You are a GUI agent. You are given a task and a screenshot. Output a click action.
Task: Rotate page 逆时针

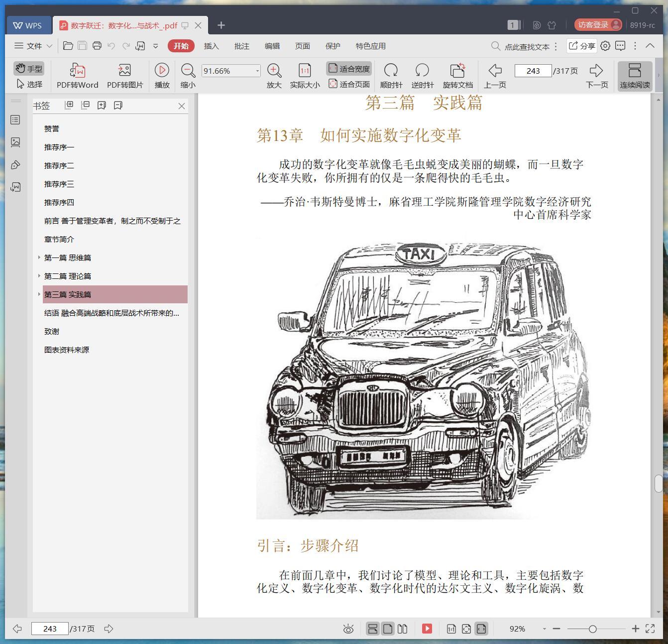click(422, 76)
